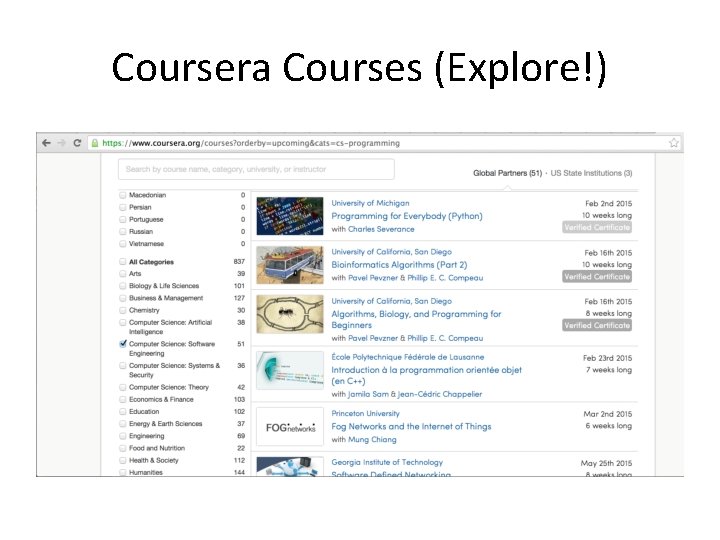Tick the Chemistry category checkbox
The height and width of the screenshot is (540, 720).
(123, 310)
